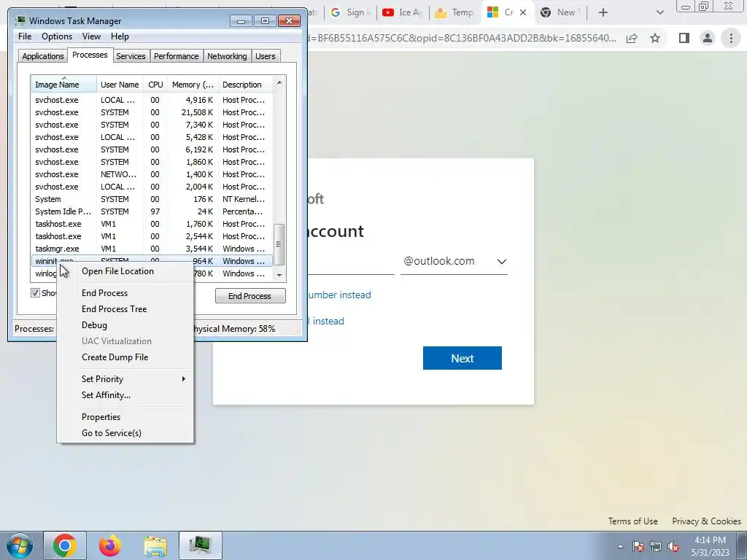
Task: Open the Chrome profile avatar
Action: pos(708,38)
